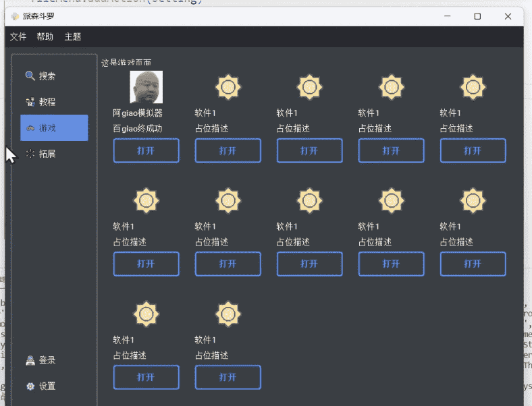The image size is (532, 406).
Task: Maximize the 派森斗罗 window
Action: click(x=477, y=16)
